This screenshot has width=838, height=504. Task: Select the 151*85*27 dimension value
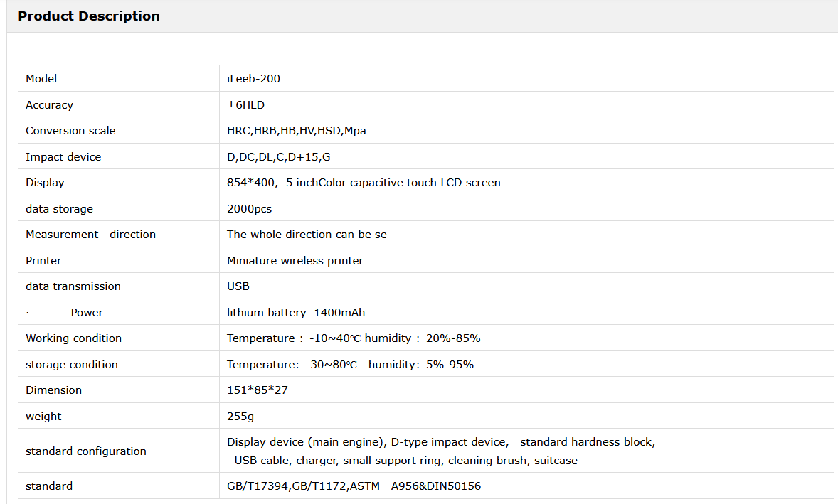257,390
